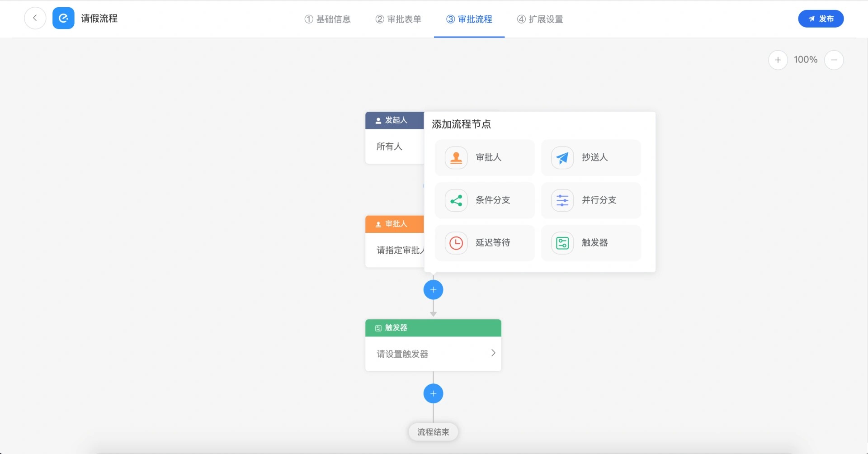Viewport: 868px width, 454px height.
Task: Open the 扩展设置 tab
Action: [540, 19]
